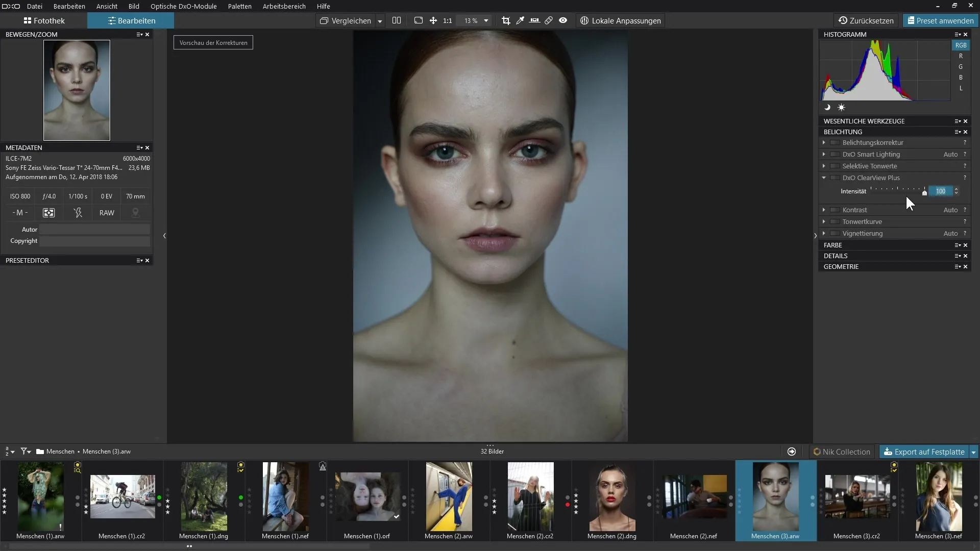Click Export auf Festplatte button
Screen dimensions: 980x551
point(924,452)
